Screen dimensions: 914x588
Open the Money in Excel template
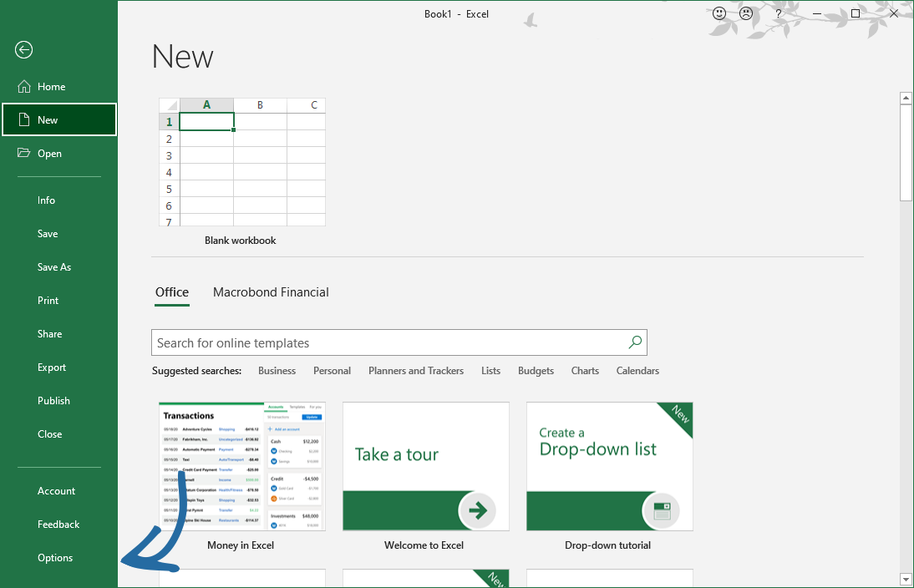pyautogui.click(x=242, y=466)
